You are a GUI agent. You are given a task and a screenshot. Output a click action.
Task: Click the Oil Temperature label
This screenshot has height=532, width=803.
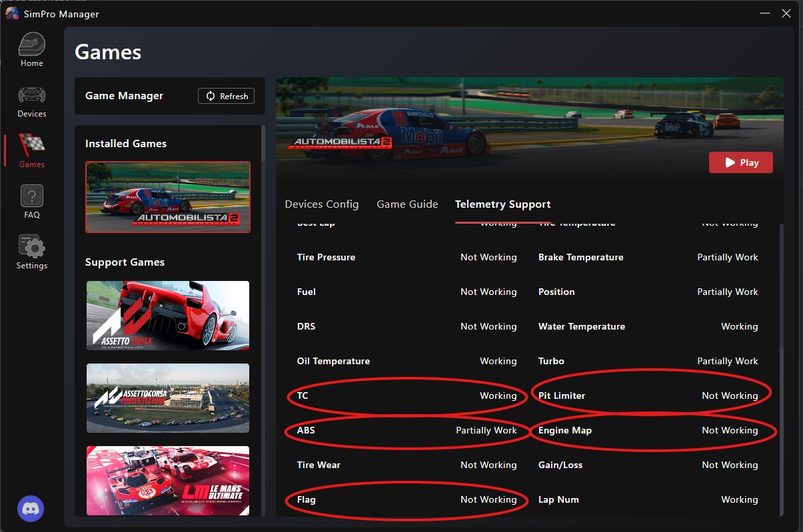(333, 361)
